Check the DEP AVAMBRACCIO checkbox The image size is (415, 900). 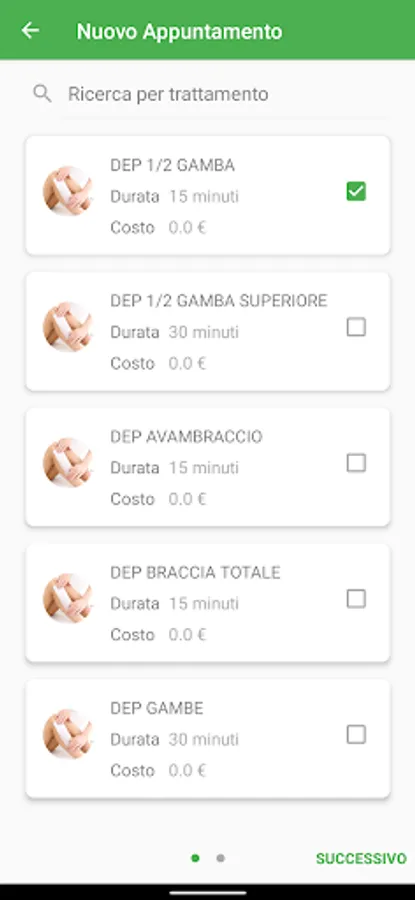coord(356,463)
